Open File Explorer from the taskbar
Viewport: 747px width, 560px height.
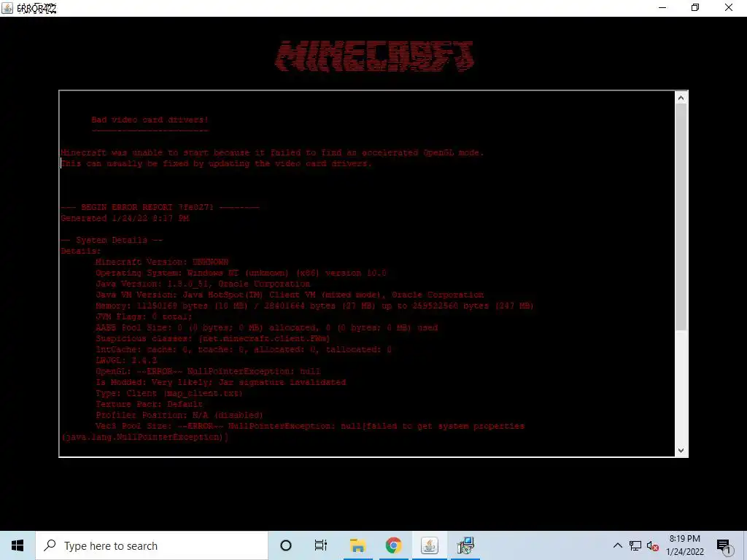coord(357,545)
